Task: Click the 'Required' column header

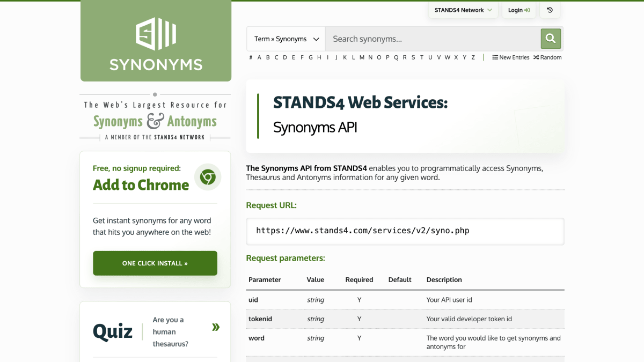Action: [359, 280]
